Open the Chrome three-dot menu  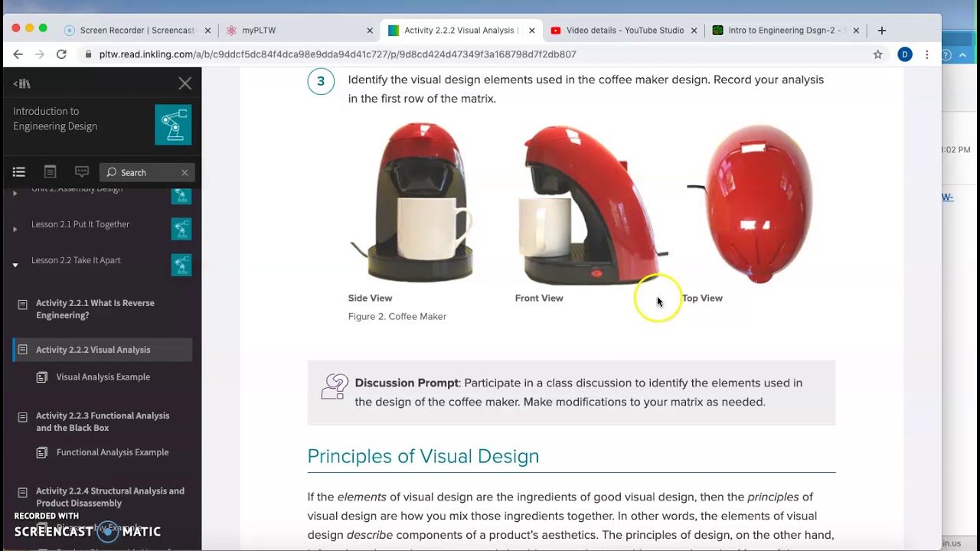pos(927,54)
